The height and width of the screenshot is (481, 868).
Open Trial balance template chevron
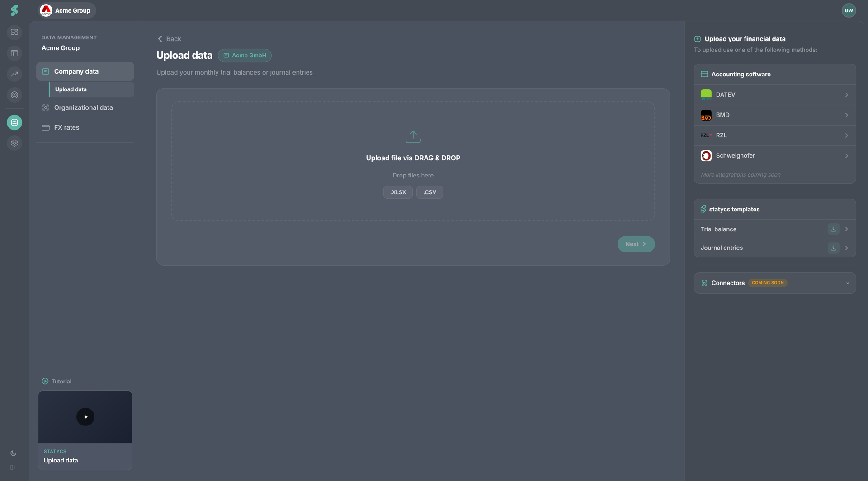tap(846, 229)
